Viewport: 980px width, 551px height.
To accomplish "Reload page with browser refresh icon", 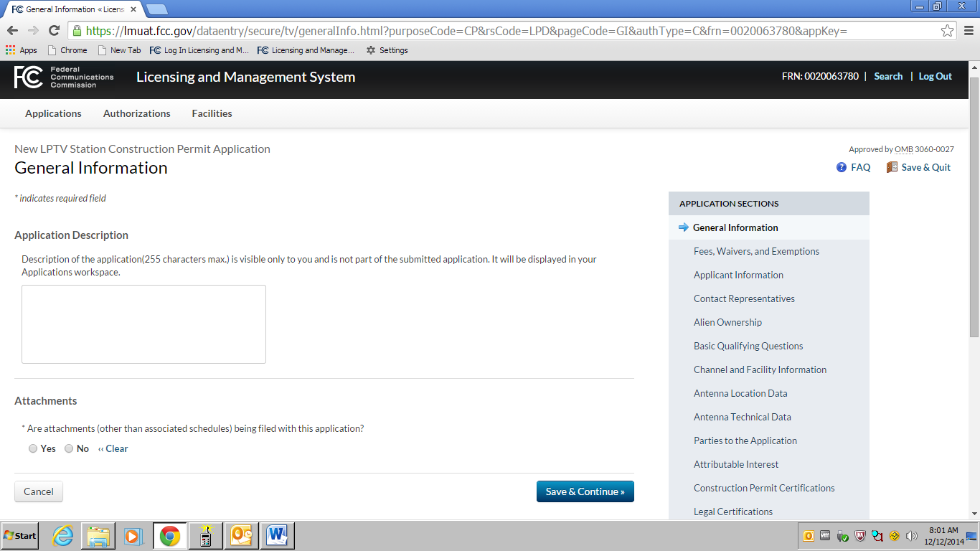I will 54,31.
